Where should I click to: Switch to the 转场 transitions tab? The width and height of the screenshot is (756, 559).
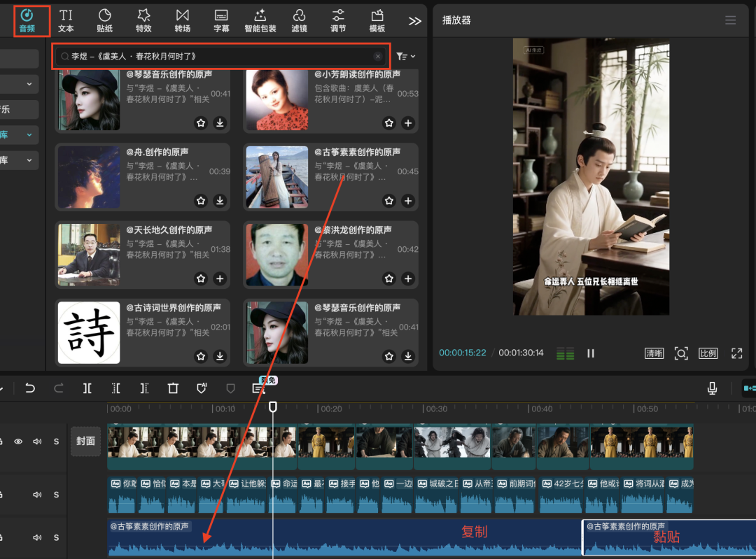[x=182, y=21]
